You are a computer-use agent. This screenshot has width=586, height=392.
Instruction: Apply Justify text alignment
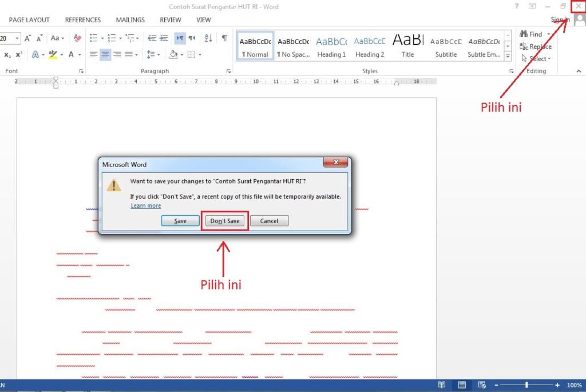[x=128, y=54]
